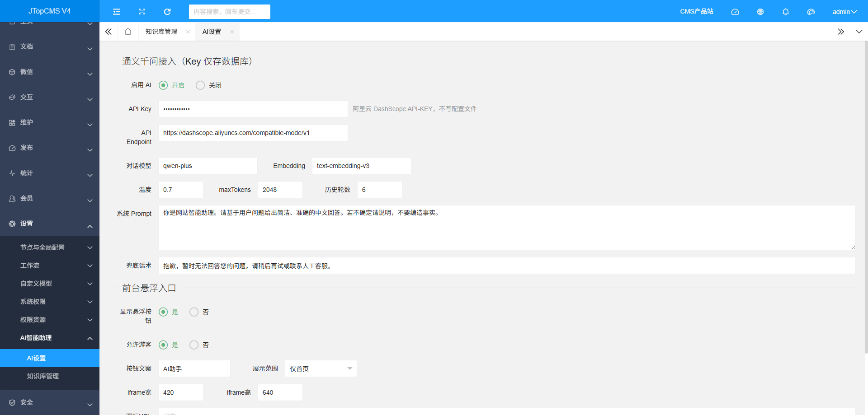This screenshot has width=868, height=415.
Task: Click the globe icon in header
Action: [760, 12]
